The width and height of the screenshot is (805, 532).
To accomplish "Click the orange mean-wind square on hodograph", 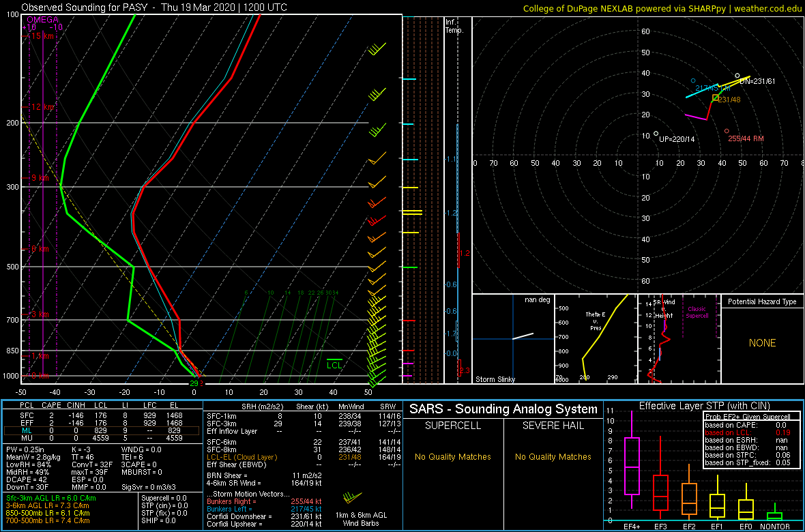I will [715, 98].
